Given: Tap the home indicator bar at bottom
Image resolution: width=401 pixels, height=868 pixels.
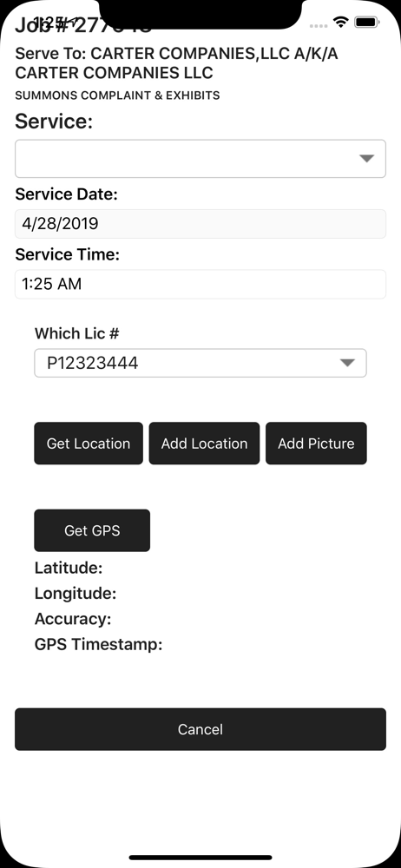Looking at the screenshot, I should click(x=200, y=858).
